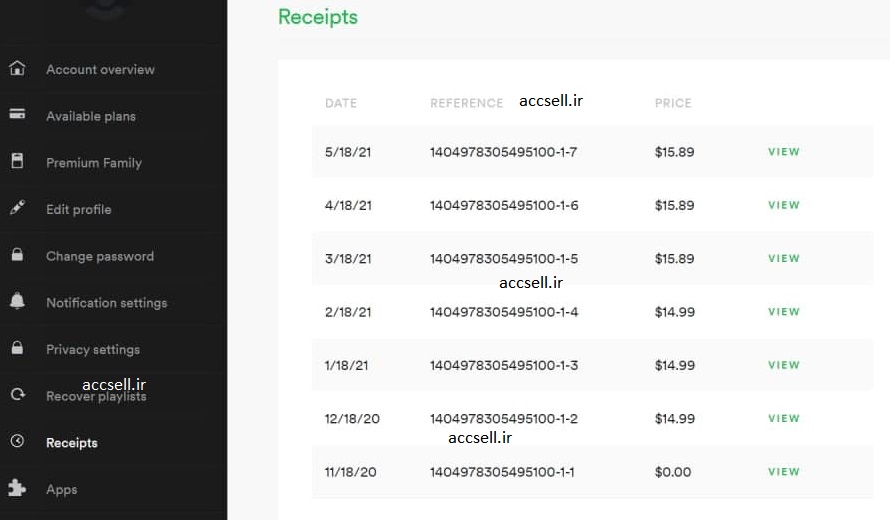
Task: View the 4/18/21 receipt for $15.89
Action: (x=783, y=205)
